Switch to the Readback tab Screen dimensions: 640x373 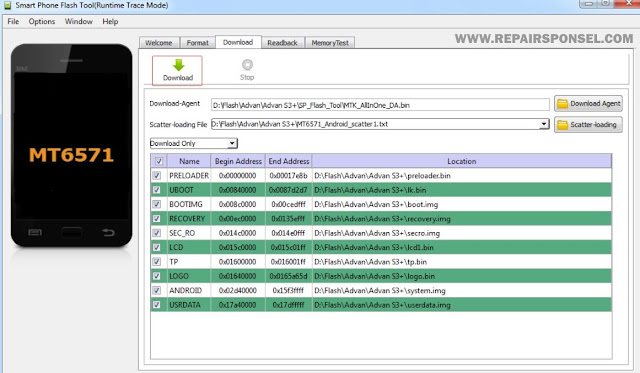tap(282, 43)
